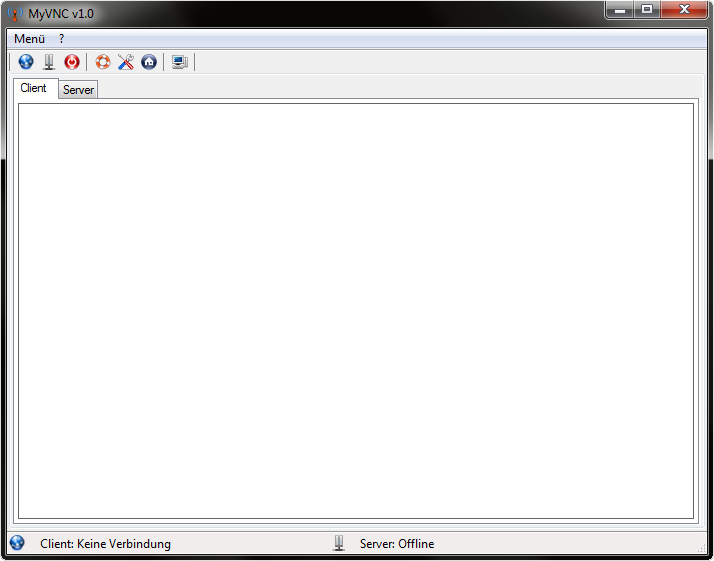Click the 'Server: Offline' status text
714x561 pixels.
(x=397, y=544)
